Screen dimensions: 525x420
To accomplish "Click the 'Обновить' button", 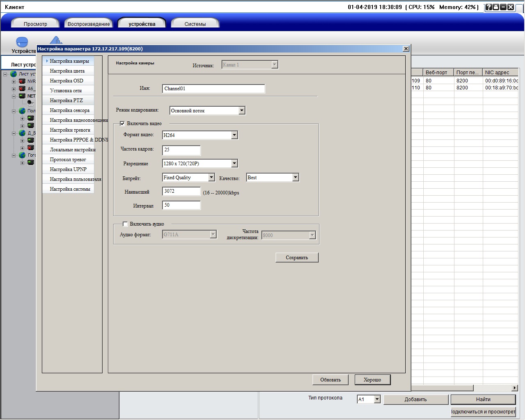I will pos(330,380).
